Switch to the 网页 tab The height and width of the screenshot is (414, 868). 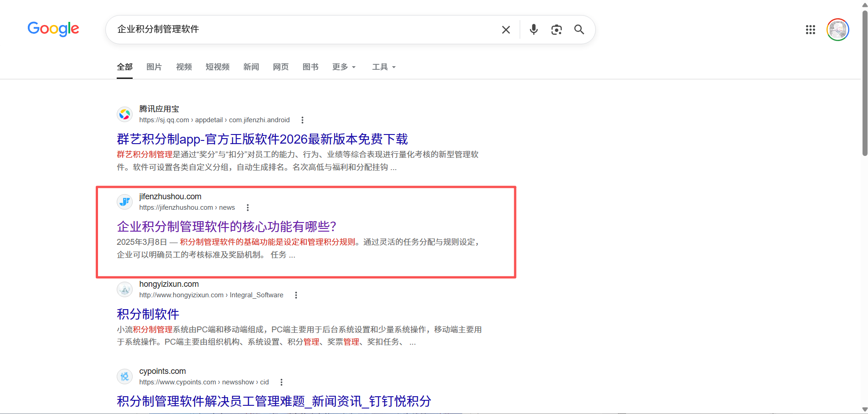[280, 67]
